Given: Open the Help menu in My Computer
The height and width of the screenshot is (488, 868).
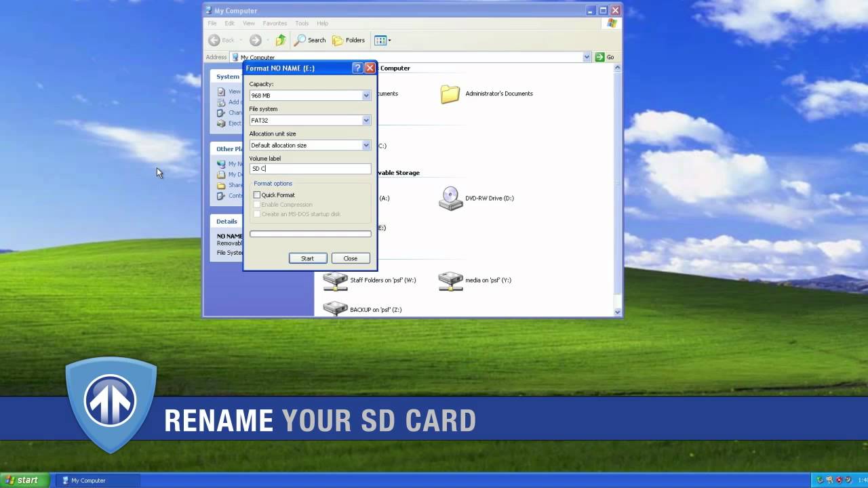Looking at the screenshot, I should pyautogui.click(x=322, y=23).
